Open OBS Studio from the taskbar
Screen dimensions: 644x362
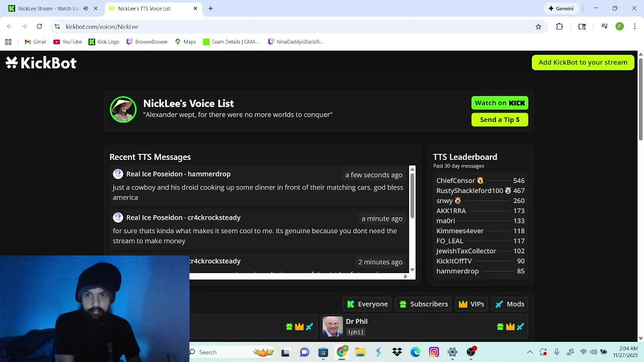point(471,352)
